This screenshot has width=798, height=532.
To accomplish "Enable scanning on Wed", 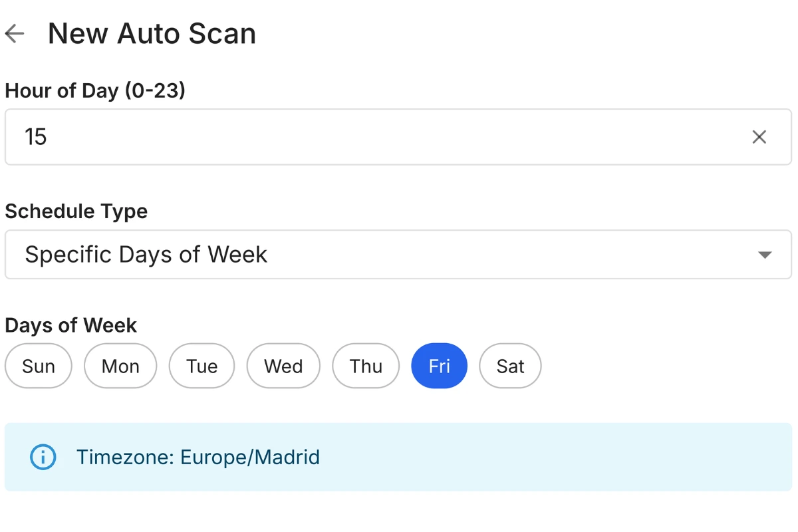I will [x=283, y=366].
